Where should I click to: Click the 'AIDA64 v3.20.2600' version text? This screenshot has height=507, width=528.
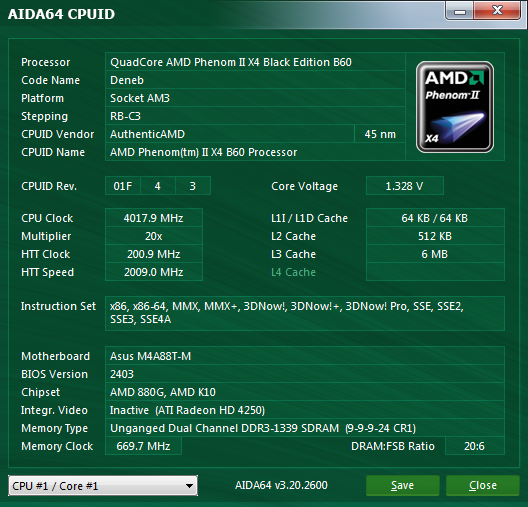281,485
